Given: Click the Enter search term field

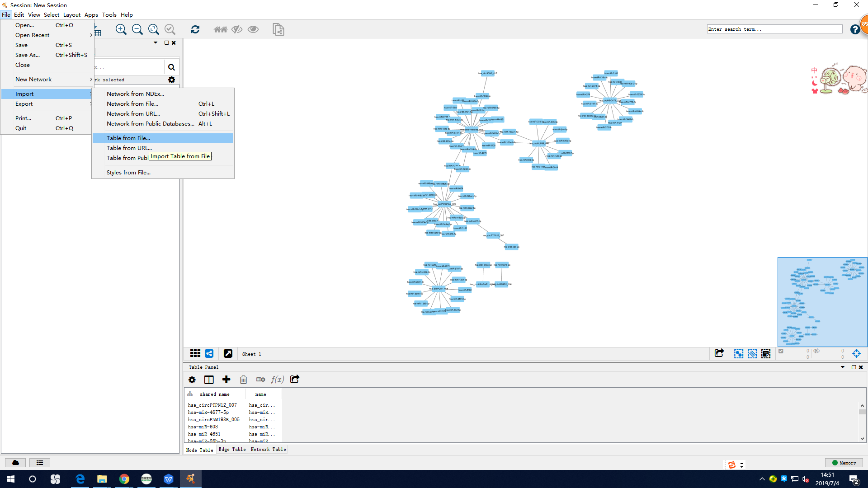Looking at the screenshot, I should pos(774,29).
